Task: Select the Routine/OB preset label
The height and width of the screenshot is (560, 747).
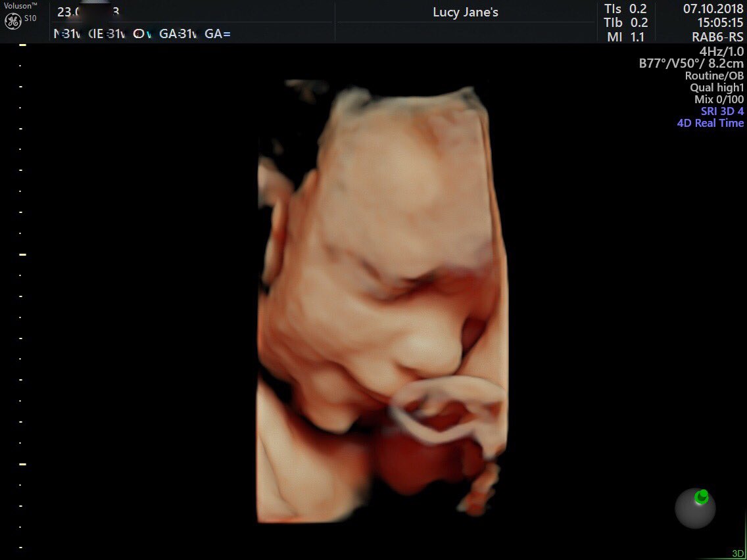Action: tap(714, 75)
